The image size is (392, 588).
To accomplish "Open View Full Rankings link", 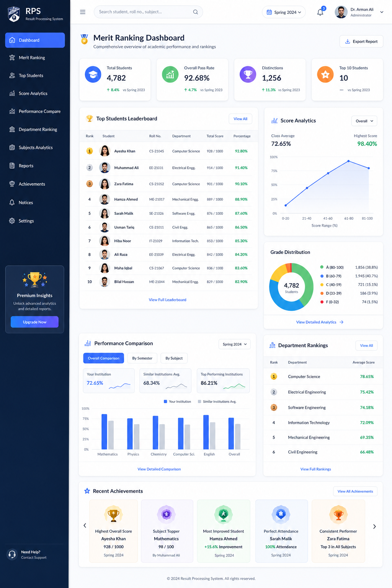I will click(x=316, y=469).
